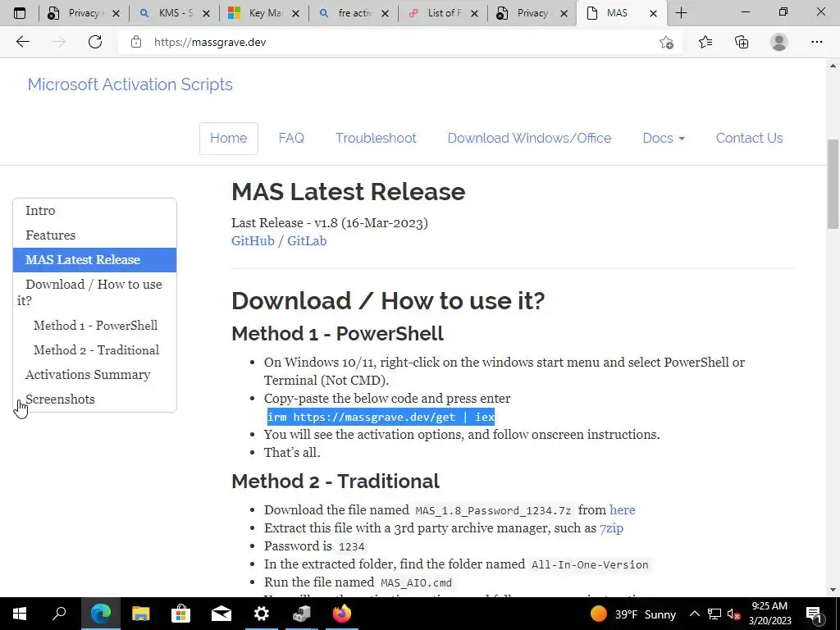Click the 1234 password text

coord(352,546)
